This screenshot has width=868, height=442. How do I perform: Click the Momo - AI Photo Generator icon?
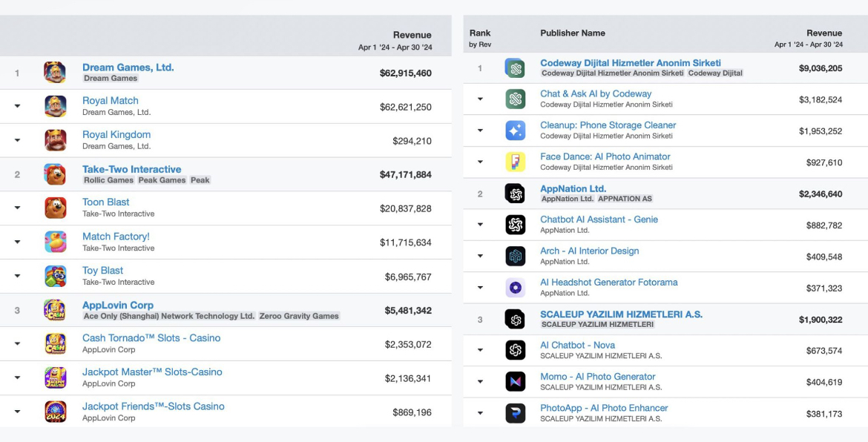516,382
